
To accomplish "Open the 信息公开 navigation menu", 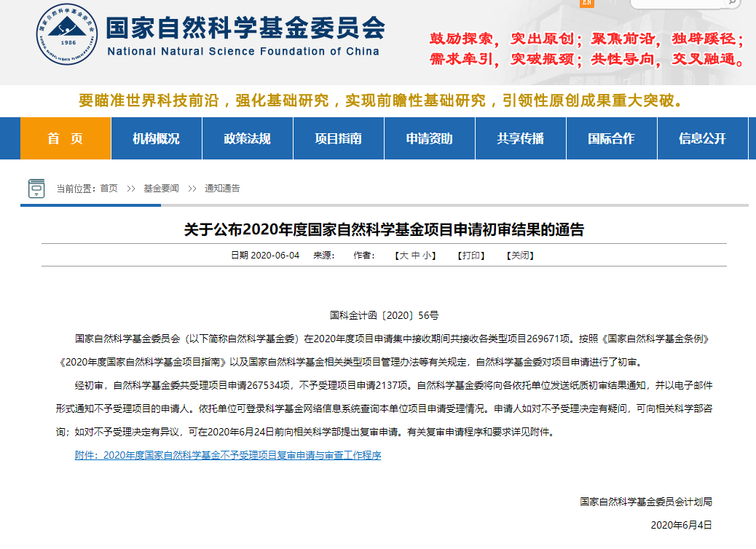I will (x=703, y=138).
